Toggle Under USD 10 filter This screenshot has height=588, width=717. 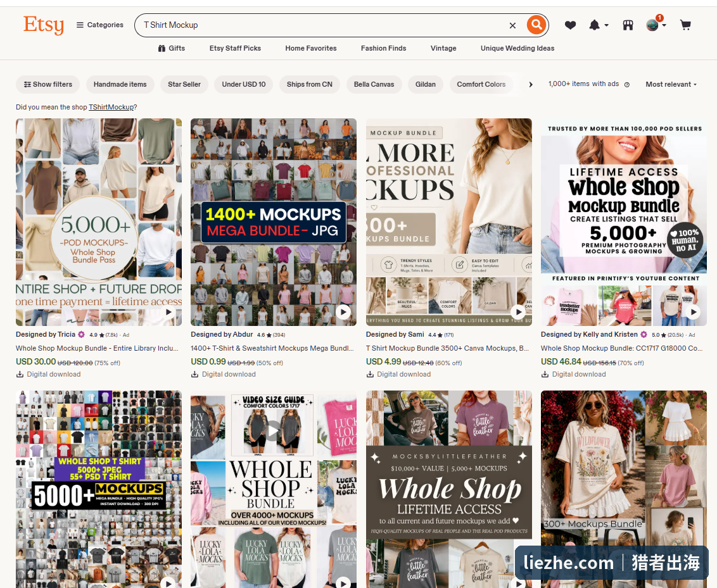click(x=244, y=84)
